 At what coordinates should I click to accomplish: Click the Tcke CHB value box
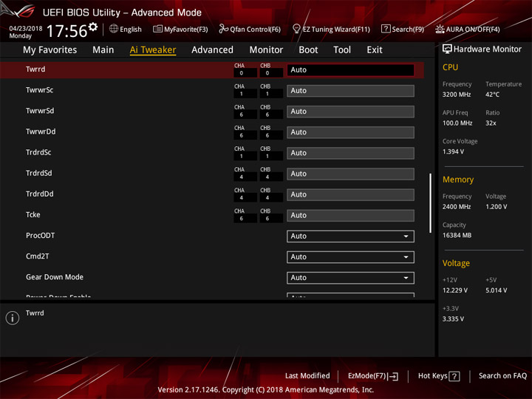[x=271, y=219]
